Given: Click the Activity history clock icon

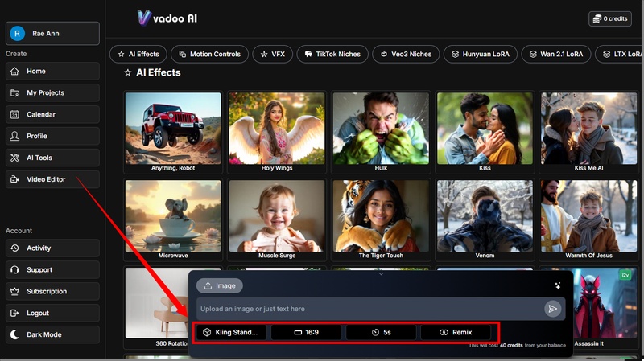Looking at the screenshot, I should click(14, 248).
